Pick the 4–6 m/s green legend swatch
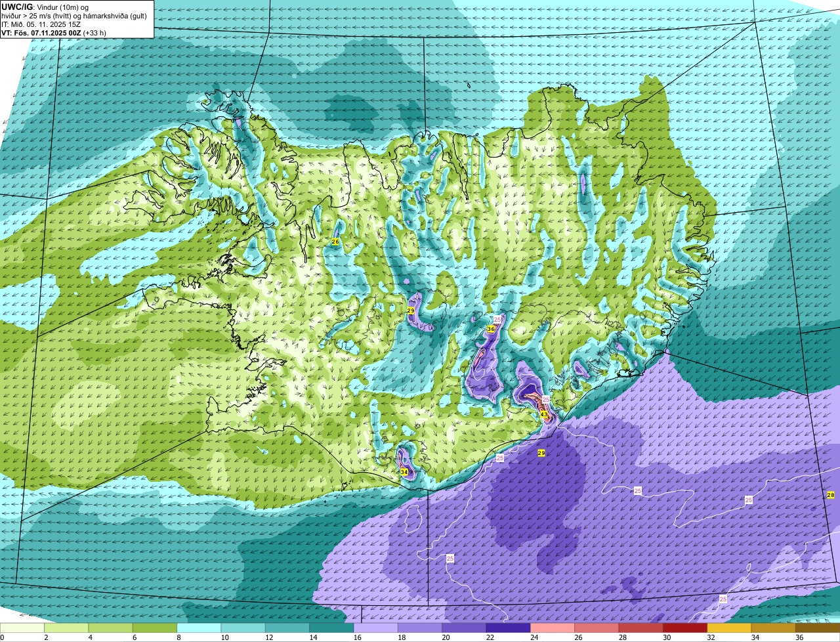The image size is (840, 642). click(x=110, y=628)
